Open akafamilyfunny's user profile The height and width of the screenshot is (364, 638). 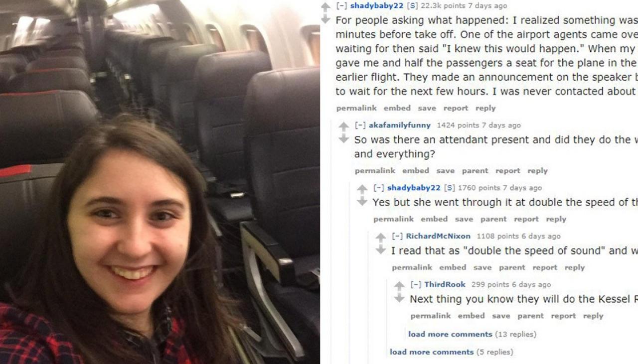point(399,125)
